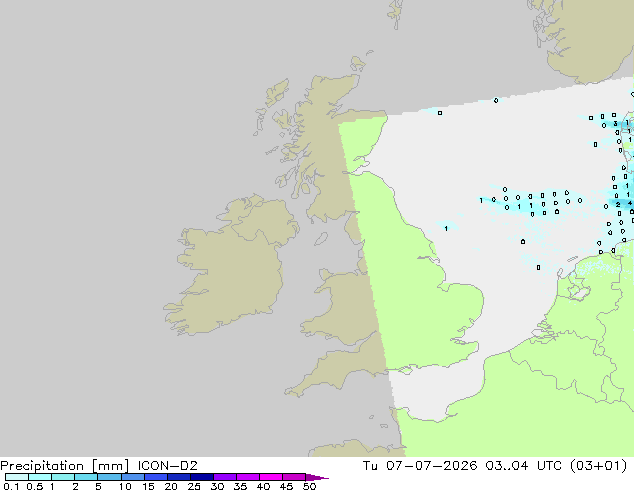This screenshot has width=634, height=490.
Task: Click the Isle of Man outline
Action: [321, 239]
